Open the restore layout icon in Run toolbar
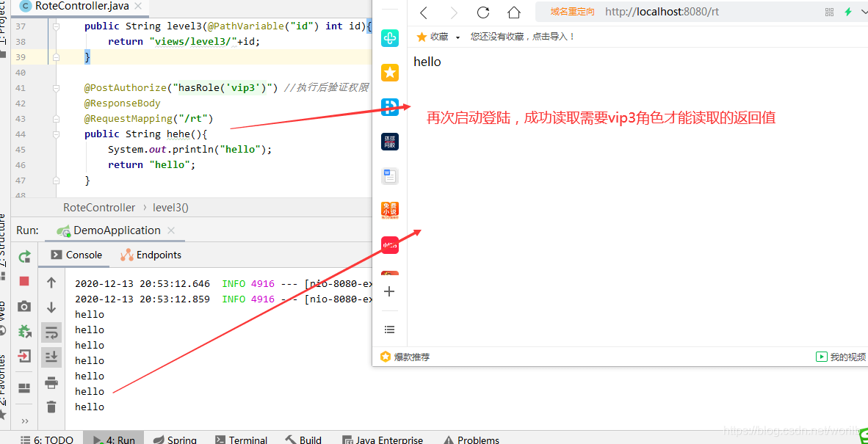The image size is (868, 444). (24, 388)
